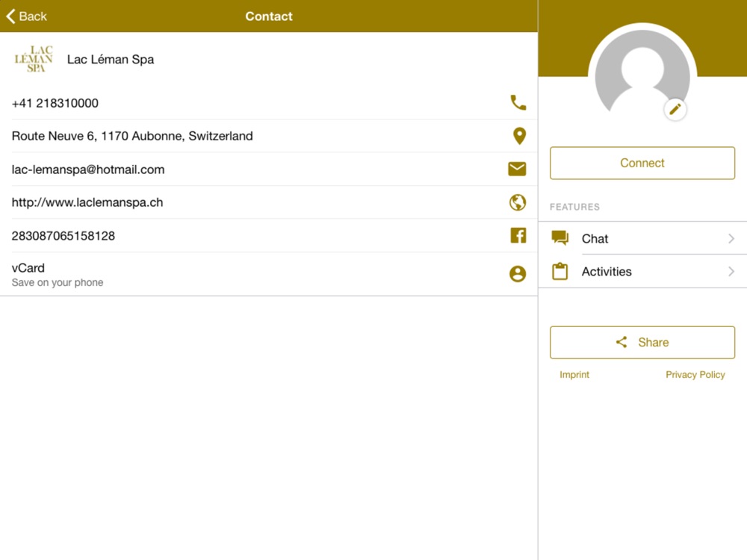The width and height of the screenshot is (747, 560).
Task: Edit profile photo with pencil icon
Action: pos(675,110)
